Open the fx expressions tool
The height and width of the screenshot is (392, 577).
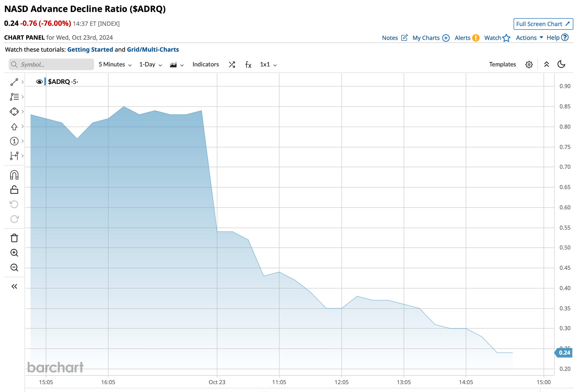click(248, 64)
